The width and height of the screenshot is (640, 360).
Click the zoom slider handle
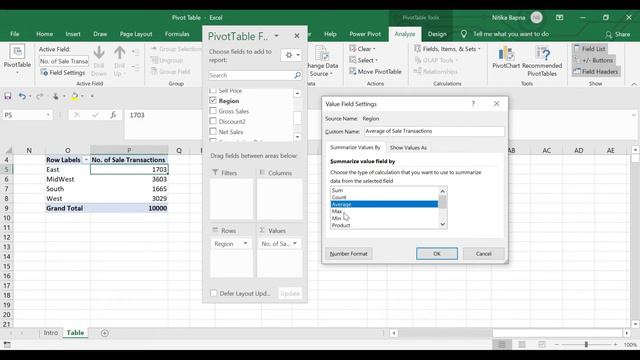586,344
